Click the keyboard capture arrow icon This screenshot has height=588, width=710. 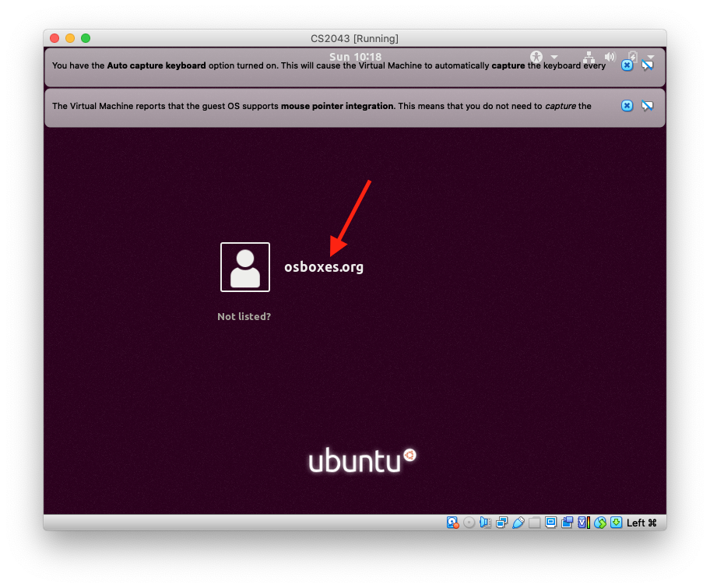pos(616,523)
